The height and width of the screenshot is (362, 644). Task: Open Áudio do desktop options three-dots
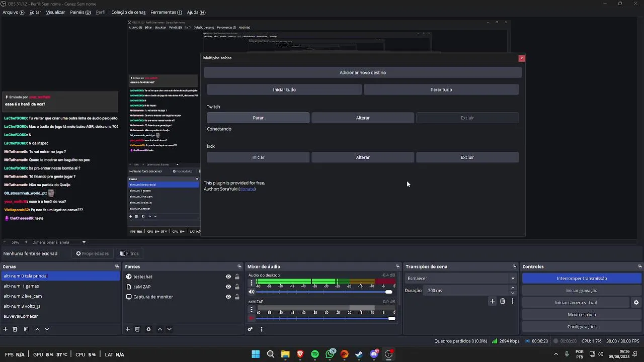tap(252, 283)
